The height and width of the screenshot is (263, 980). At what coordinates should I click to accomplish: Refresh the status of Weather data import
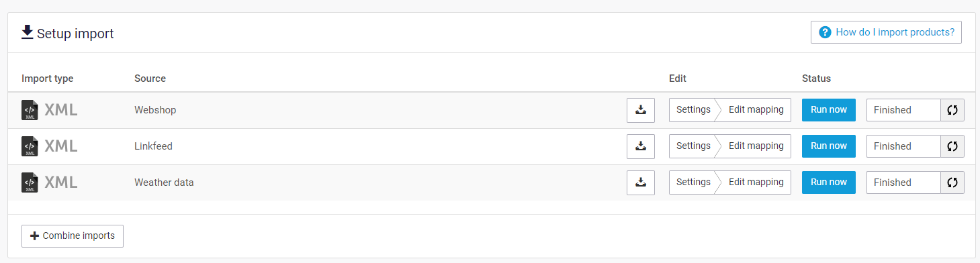point(952,182)
